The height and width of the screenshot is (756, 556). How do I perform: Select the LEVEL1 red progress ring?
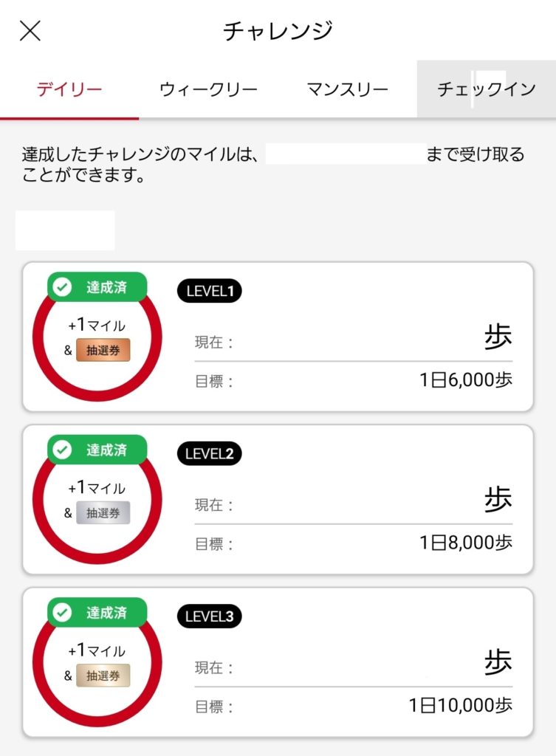(97, 337)
